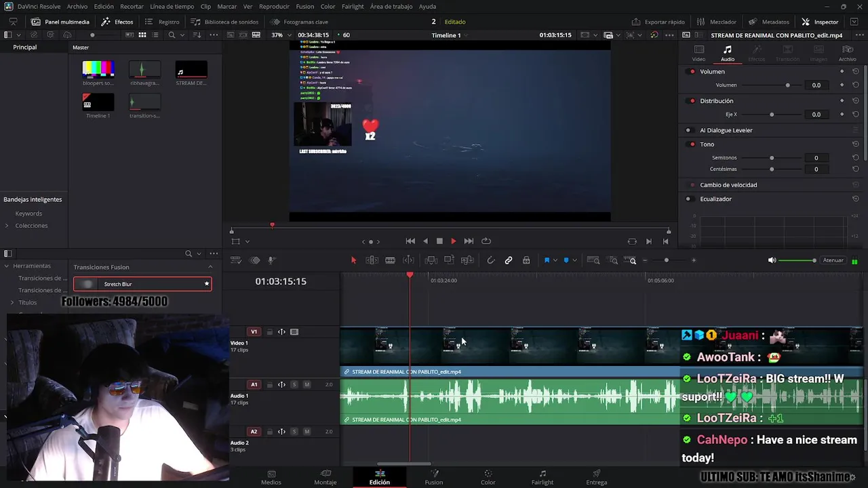Toggle loop playback icon

pyautogui.click(x=486, y=241)
